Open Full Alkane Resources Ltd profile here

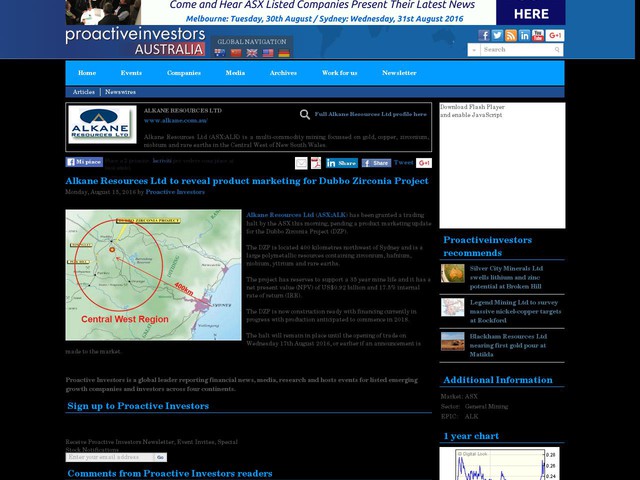click(371, 114)
